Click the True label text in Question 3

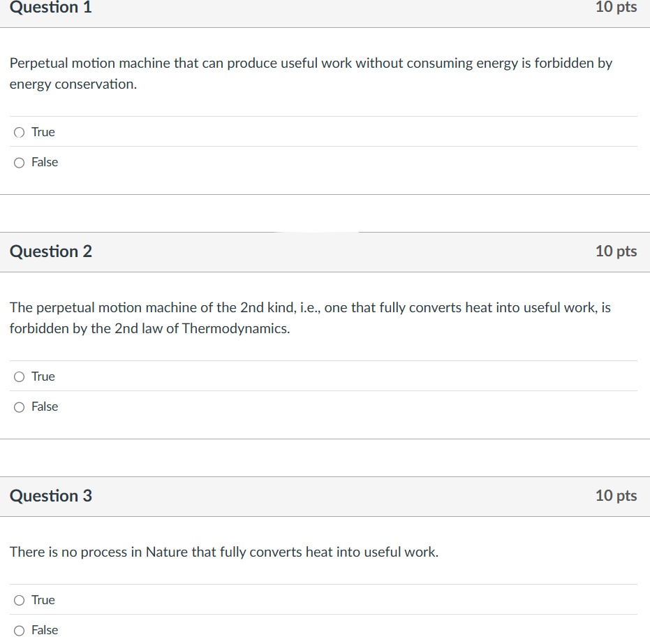[x=43, y=600]
